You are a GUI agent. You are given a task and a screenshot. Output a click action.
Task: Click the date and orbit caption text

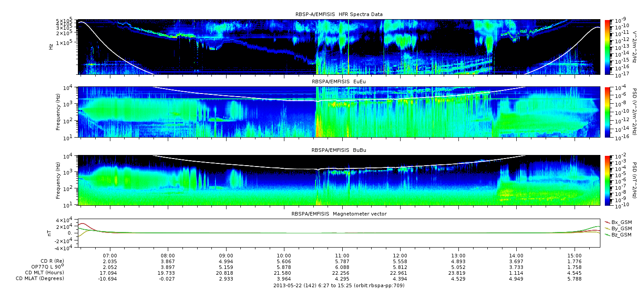tap(339, 285)
